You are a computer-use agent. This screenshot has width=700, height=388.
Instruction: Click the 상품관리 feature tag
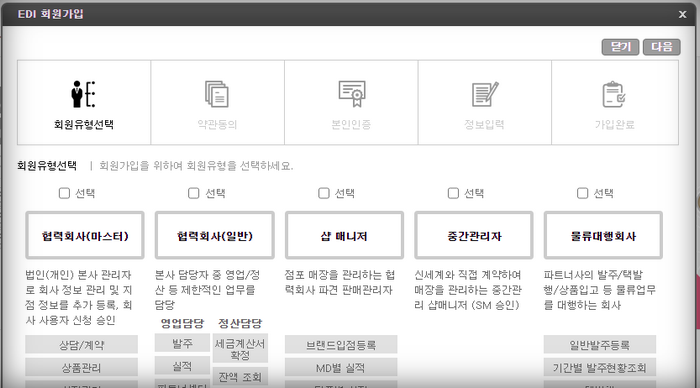pyautogui.click(x=81, y=367)
